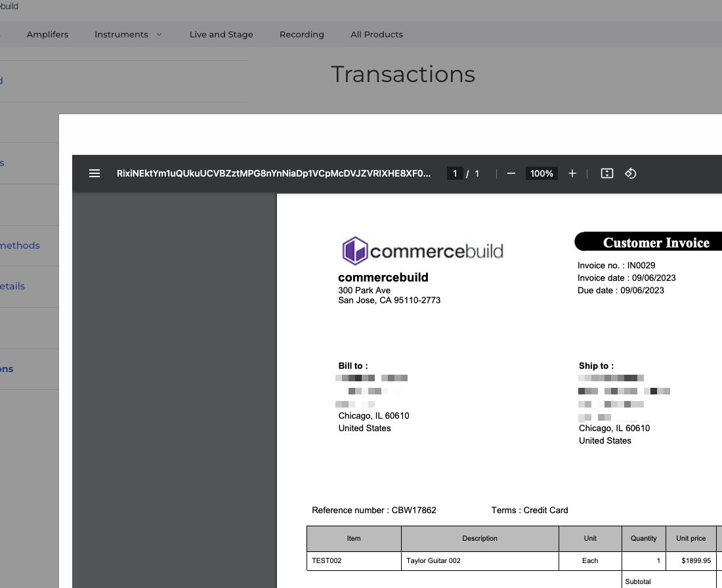
Task: Click the TEST002 item cell
Action: point(353,560)
